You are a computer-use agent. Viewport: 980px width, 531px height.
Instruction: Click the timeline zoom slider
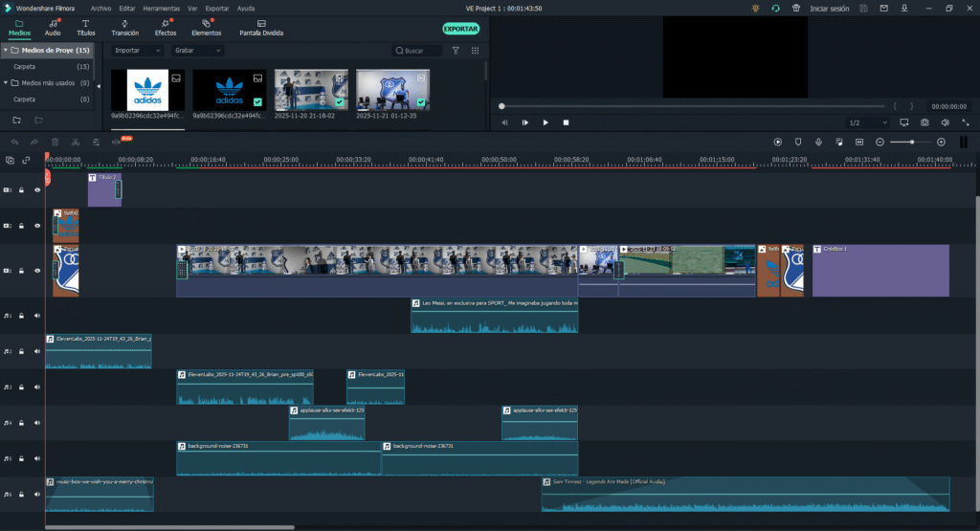[x=910, y=142]
